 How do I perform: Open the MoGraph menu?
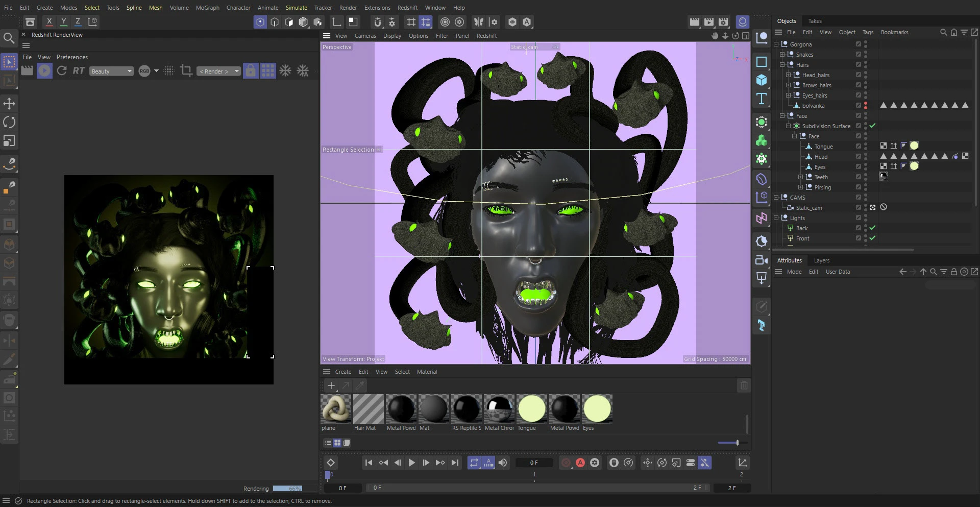pyautogui.click(x=207, y=8)
